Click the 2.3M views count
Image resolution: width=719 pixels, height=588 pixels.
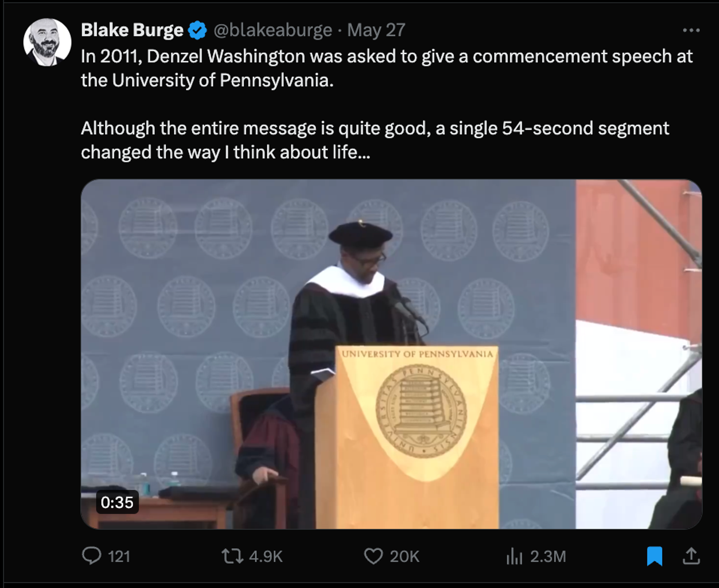pyautogui.click(x=548, y=557)
